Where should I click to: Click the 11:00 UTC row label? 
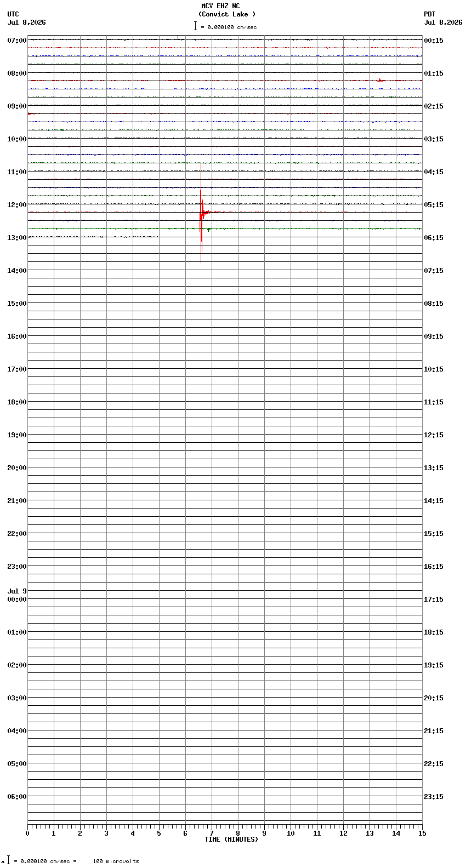click(x=17, y=172)
